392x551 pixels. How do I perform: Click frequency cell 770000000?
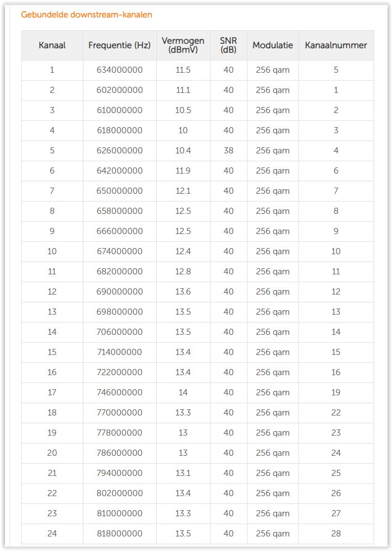point(119,413)
